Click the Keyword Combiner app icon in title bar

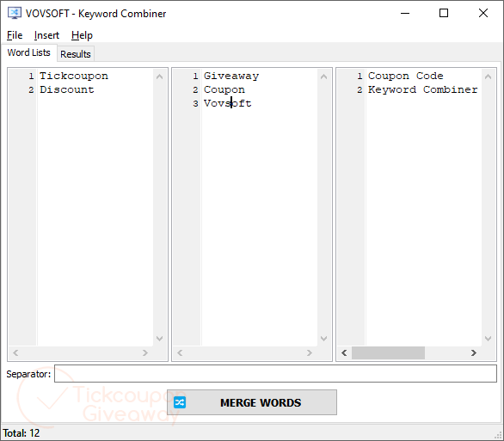pos(14,13)
